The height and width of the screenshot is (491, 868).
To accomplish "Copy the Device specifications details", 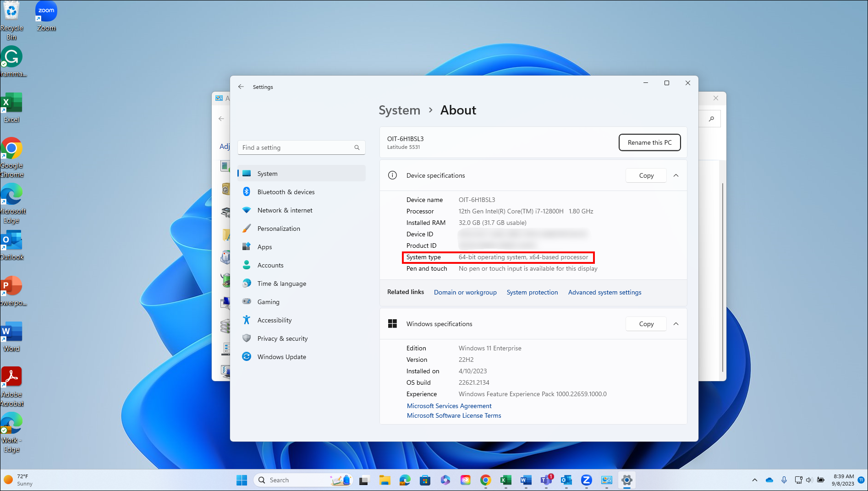I will [x=646, y=175].
